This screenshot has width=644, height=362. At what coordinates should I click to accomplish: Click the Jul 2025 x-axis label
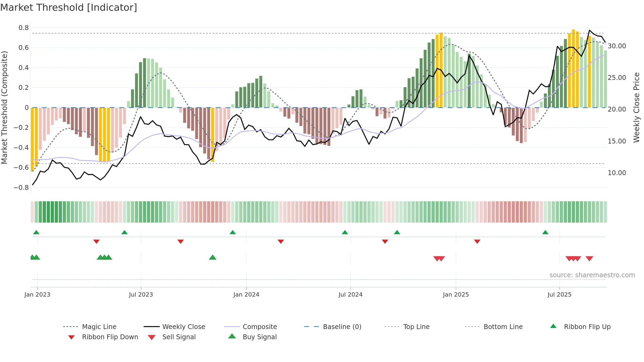click(559, 295)
